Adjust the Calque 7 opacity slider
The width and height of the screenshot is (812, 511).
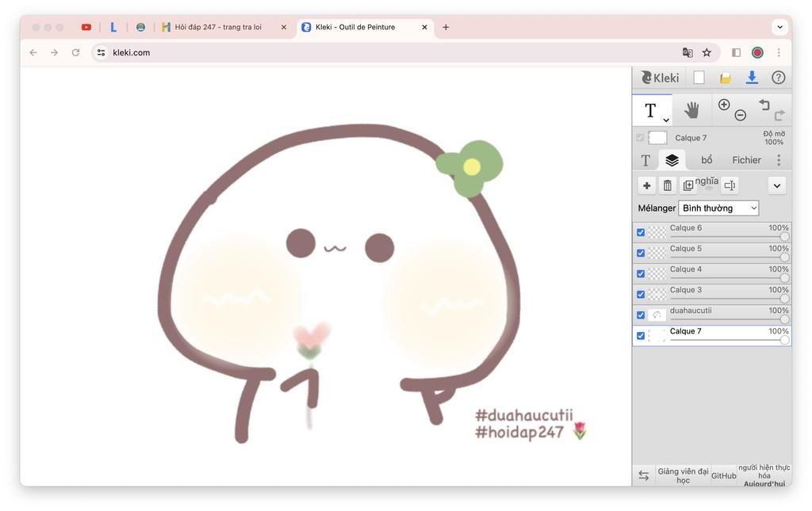728,340
